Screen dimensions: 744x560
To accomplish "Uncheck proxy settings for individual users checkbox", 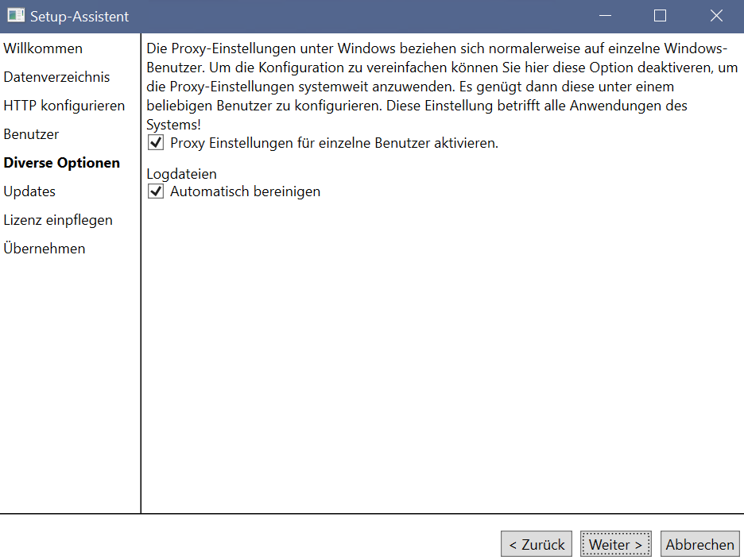I will tap(156, 143).
